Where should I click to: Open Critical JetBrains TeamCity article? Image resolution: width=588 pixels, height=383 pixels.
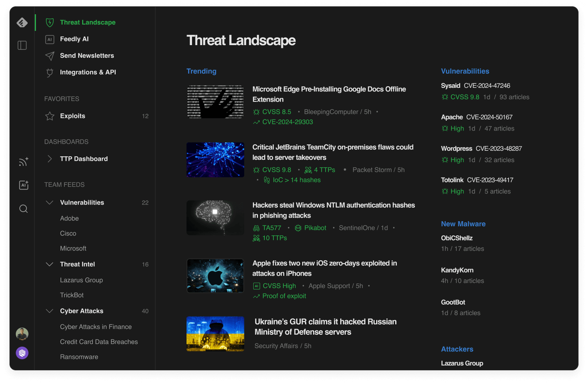333,152
